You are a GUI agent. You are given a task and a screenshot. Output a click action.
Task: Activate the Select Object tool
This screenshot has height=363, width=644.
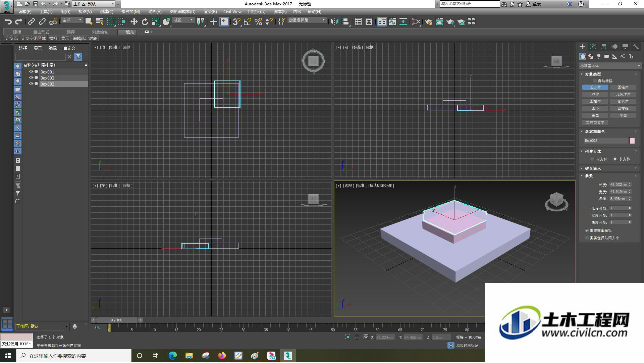pyautogui.click(x=89, y=22)
